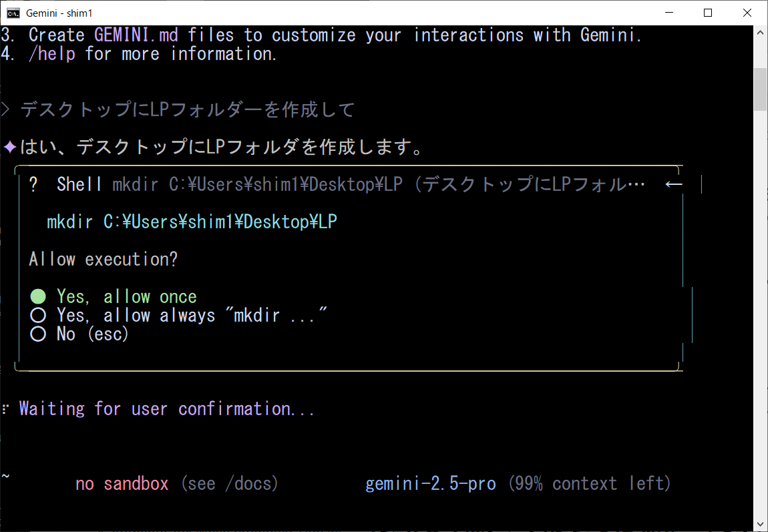This screenshot has height=532, width=768.
Task: Click the command prompt icon in title bar
Action: coord(13,13)
